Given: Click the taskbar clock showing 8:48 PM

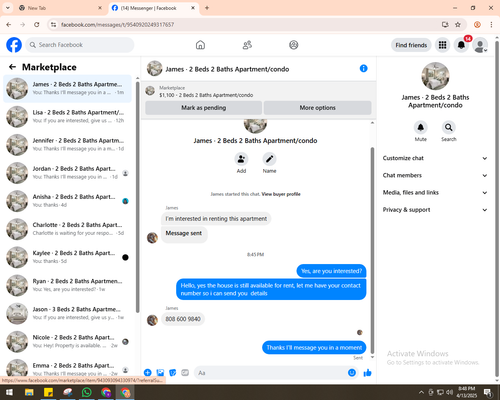Looking at the screenshot, I should click(467, 392).
